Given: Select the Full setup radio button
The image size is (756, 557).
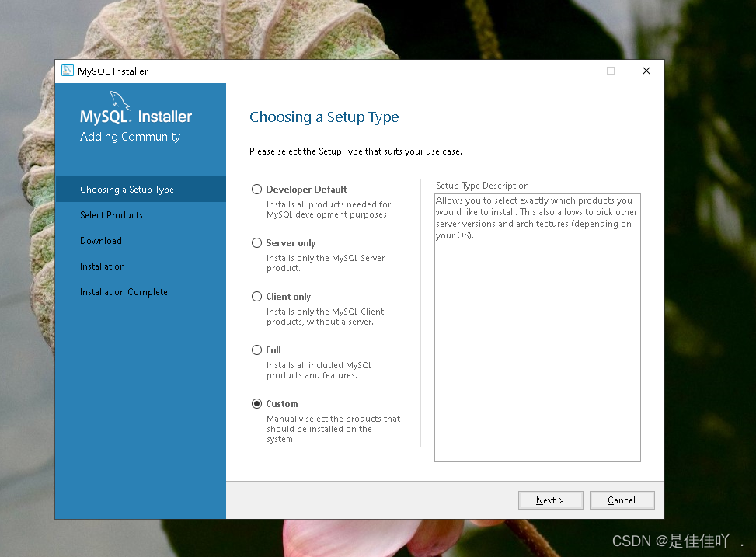Looking at the screenshot, I should [x=256, y=350].
